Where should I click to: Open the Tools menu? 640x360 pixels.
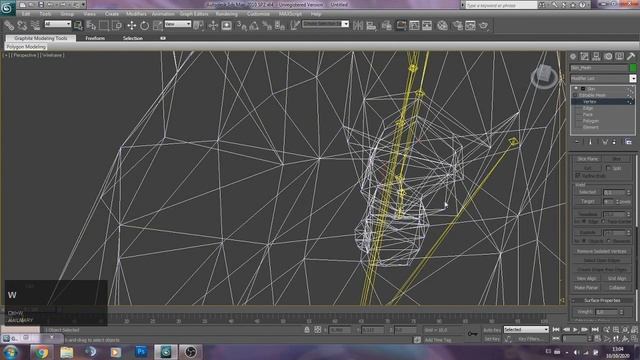point(45,14)
